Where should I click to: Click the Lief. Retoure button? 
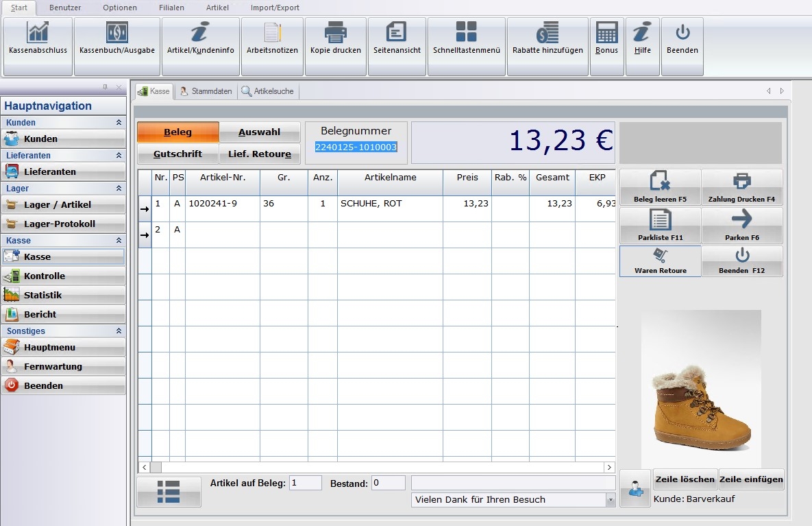[x=260, y=154]
